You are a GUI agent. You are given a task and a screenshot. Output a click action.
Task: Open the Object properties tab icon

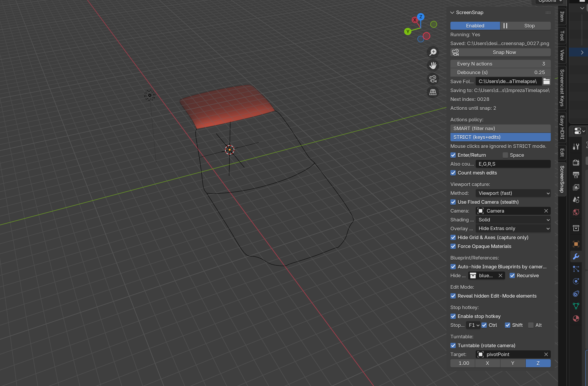(576, 244)
